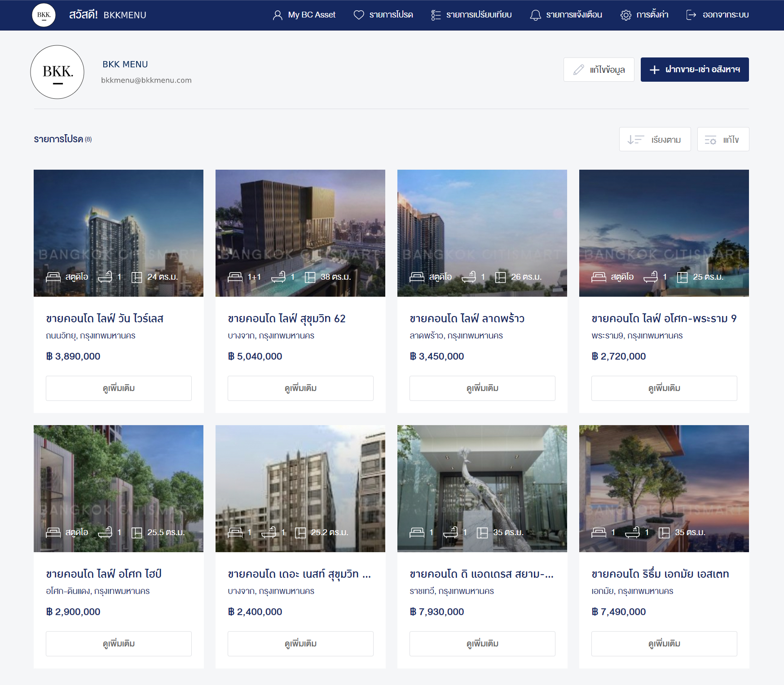Viewport: 784px width, 685px height.
Task: View more on the ไลฟ์ สุขุมวิท 62 listing
Action: (300, 388)
